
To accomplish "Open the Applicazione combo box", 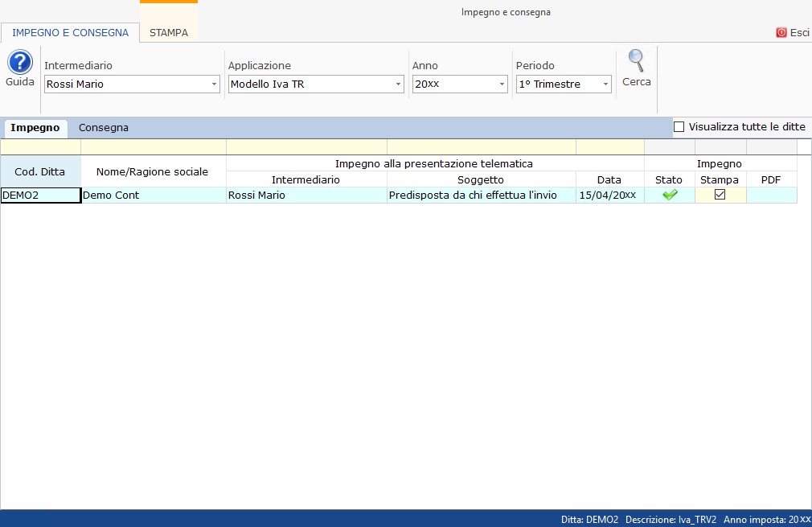I will [398, 84].
